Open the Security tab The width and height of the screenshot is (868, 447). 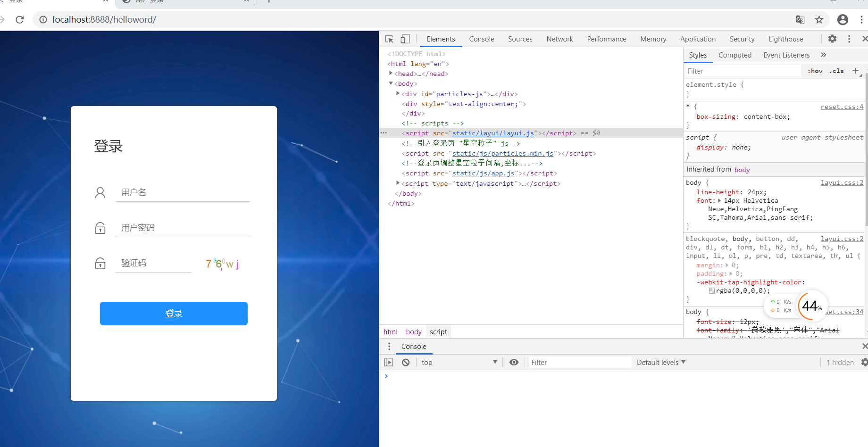742,39
